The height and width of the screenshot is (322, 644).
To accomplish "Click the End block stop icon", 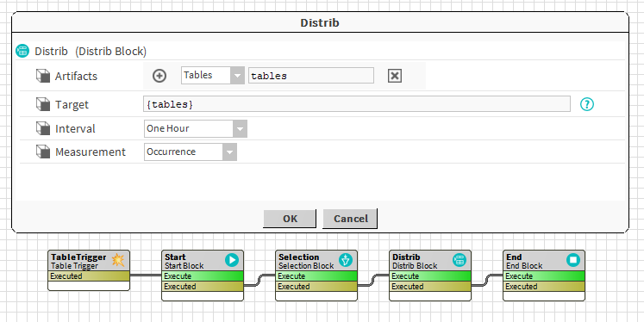I will click(573, 260).
